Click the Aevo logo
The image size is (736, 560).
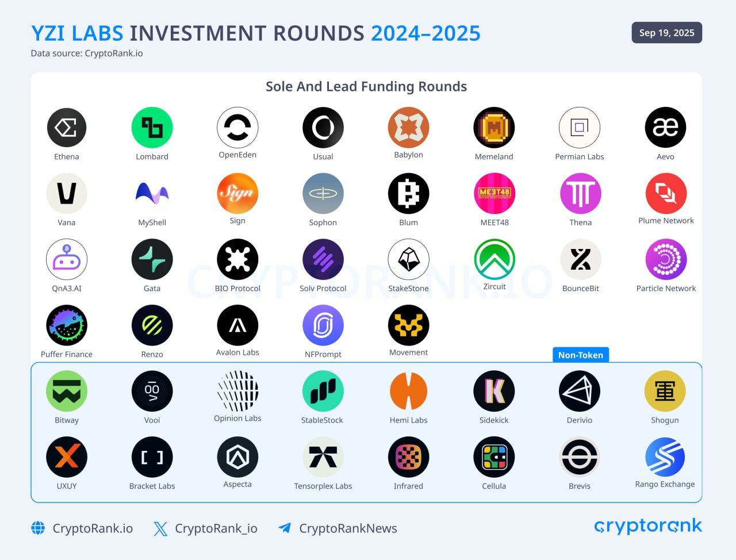click(x=665, y=128)
